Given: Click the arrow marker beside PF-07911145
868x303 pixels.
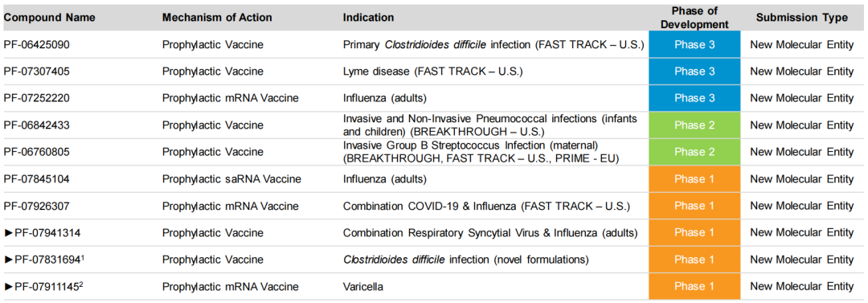Looking at the screenshot, I should click(x=8, y=286).
